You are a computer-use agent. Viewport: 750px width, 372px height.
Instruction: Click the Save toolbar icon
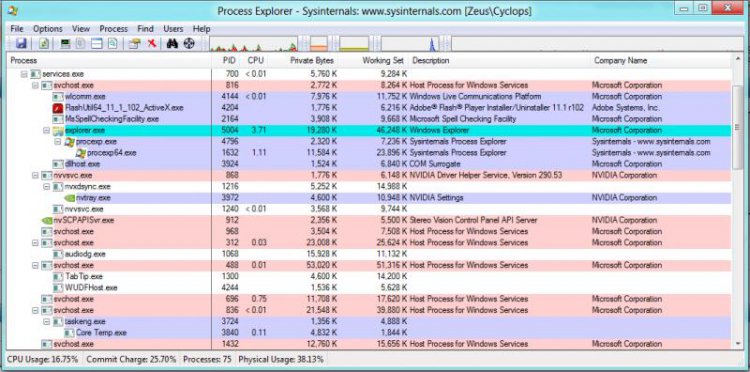click(21, 44)
